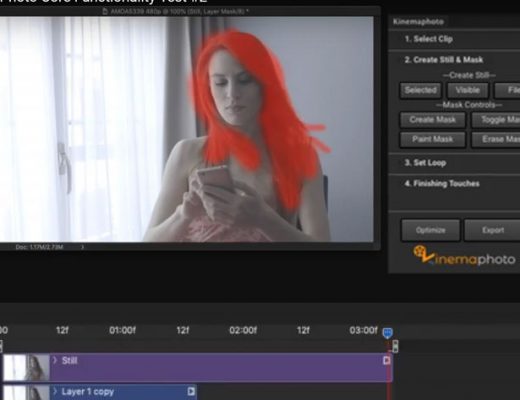Choose the Erase Mask button

[x=496, y=139]
